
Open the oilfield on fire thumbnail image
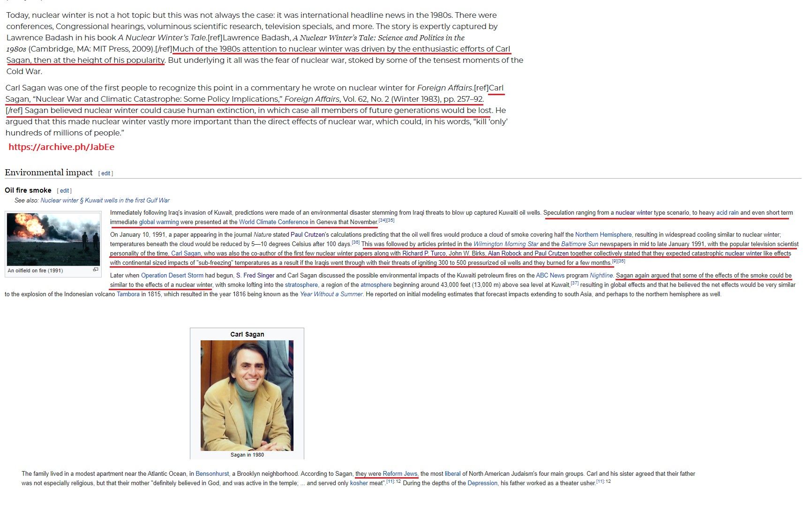[x=53, y=240]
